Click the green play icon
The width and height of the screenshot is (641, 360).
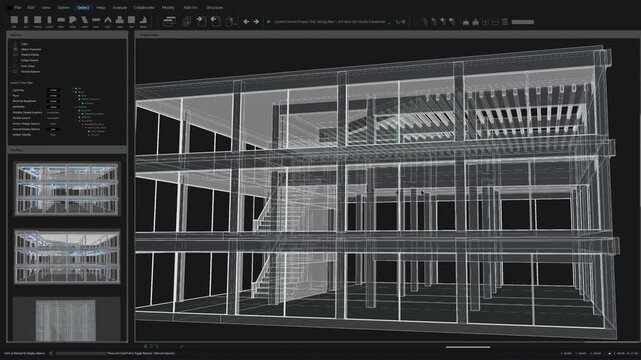pos(269,22)
